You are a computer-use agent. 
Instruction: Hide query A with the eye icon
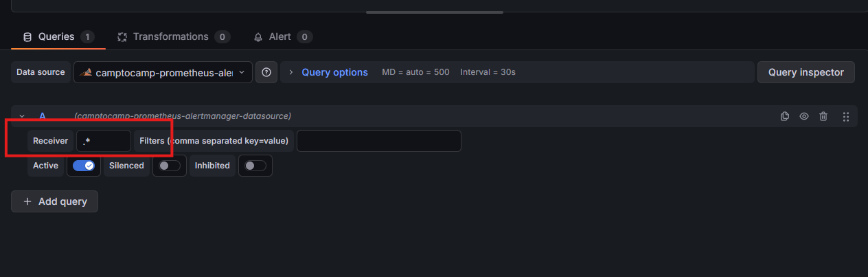click(x=804, y=116)
